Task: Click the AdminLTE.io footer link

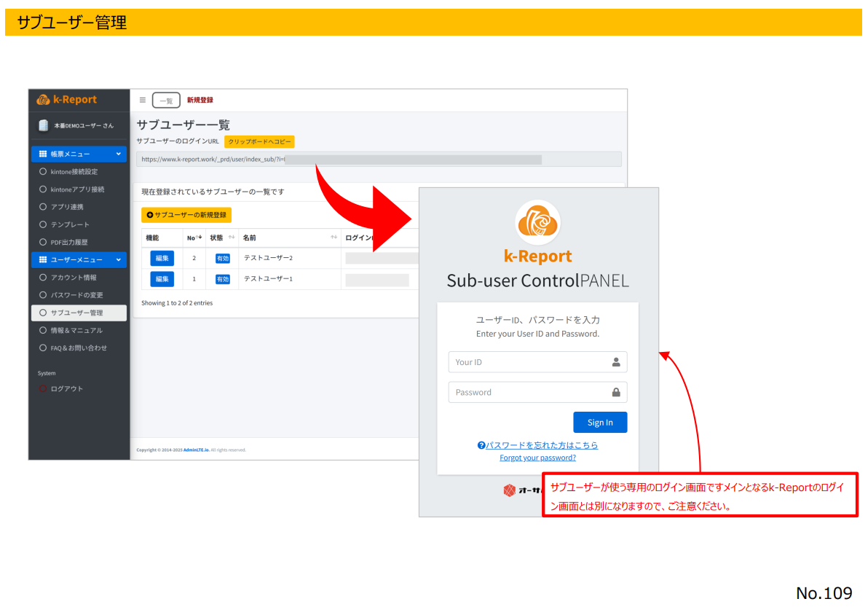Action: point(196,450)
